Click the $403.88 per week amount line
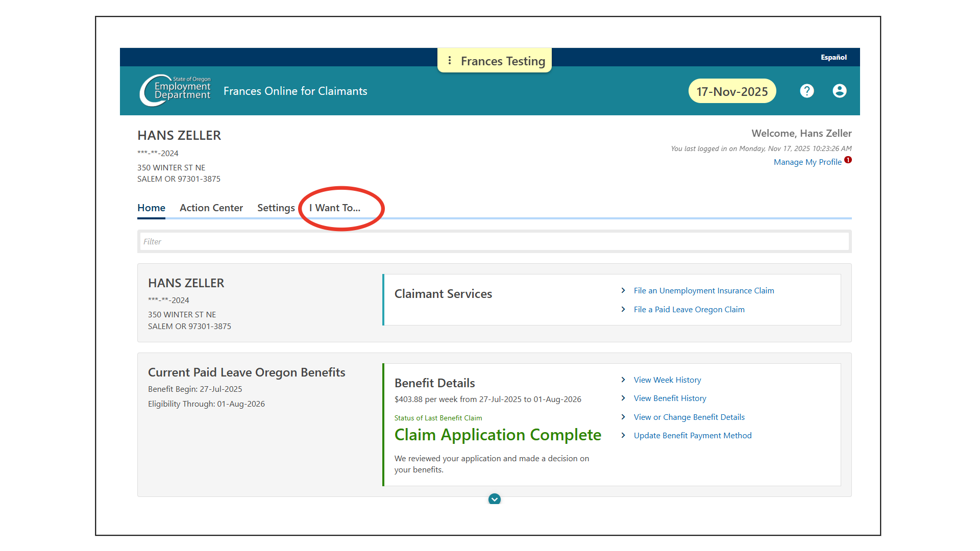The width and height of the screenshot is (980, 551). tap(487, 399)
